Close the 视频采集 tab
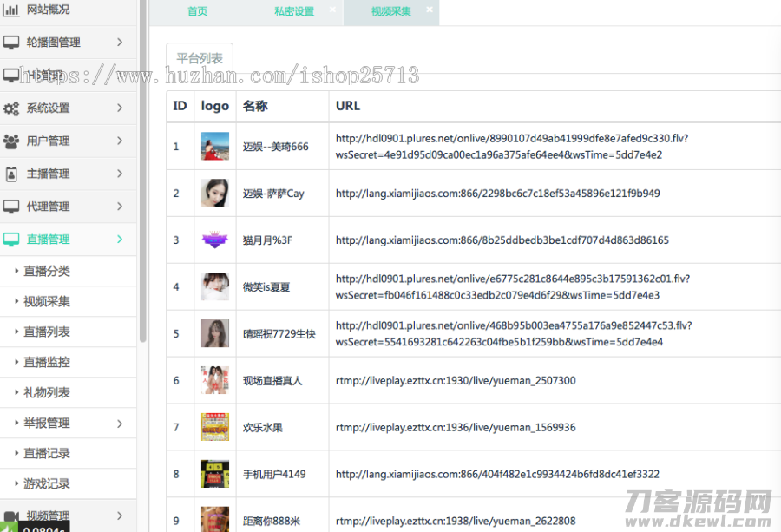Screen dimensions: 781x532 430,10
